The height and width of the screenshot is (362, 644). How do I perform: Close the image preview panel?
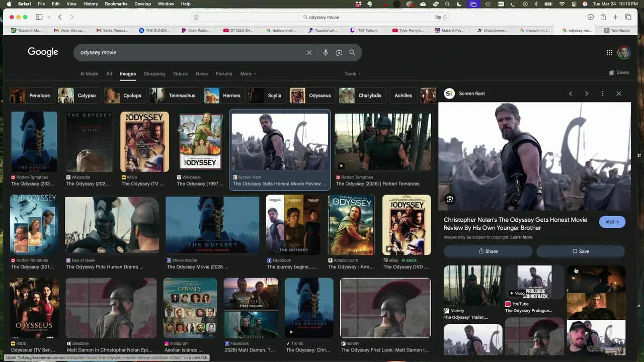pyautogui.click(x=619, y=94)
